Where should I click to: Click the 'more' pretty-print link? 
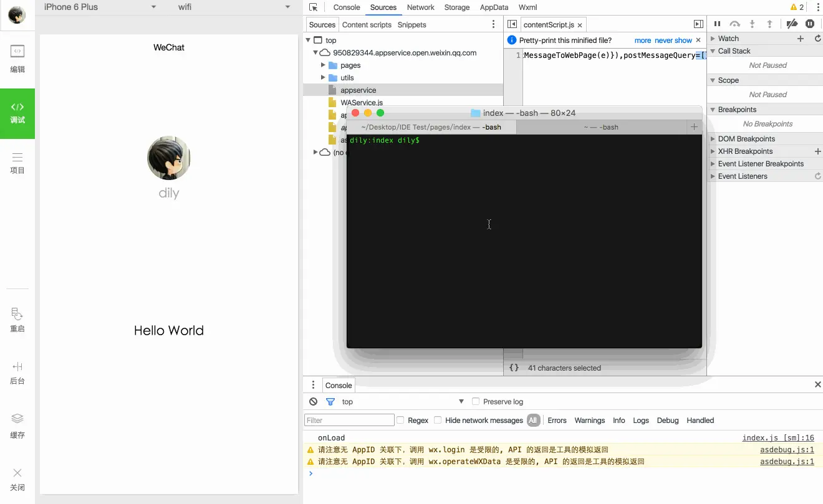point(643,40)
